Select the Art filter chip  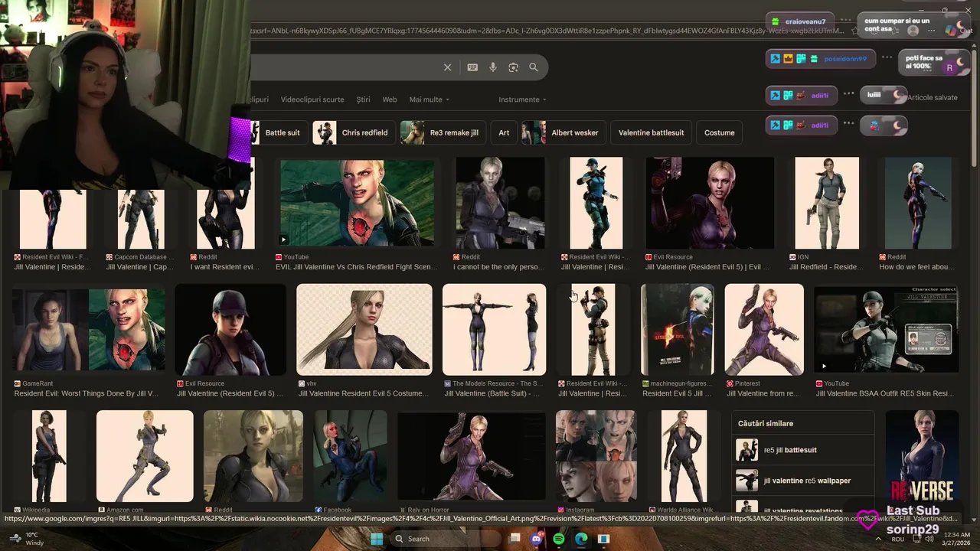click(x=504, y=132)
